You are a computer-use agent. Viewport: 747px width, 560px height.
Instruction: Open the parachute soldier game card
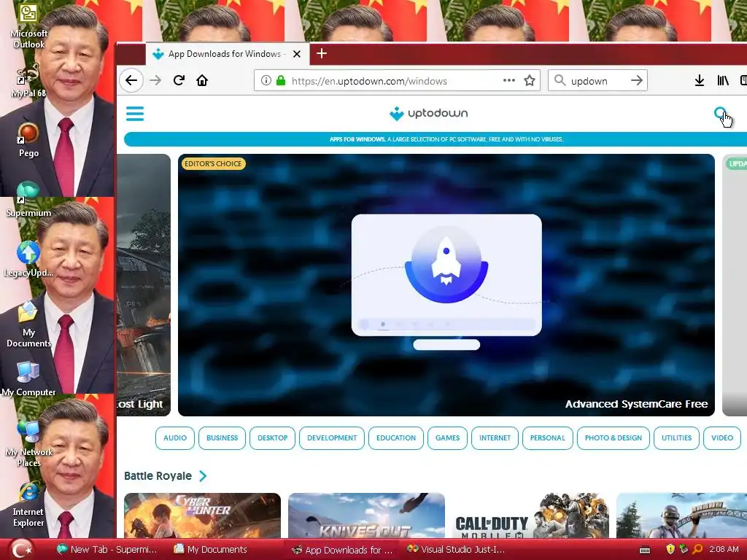click(x=681, y=516)
